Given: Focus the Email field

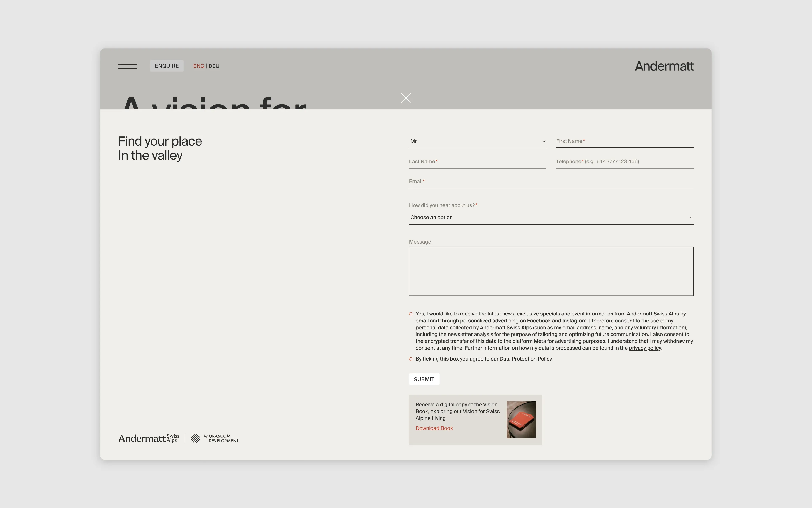Looking at the screenshot, I should coord(551,182).
